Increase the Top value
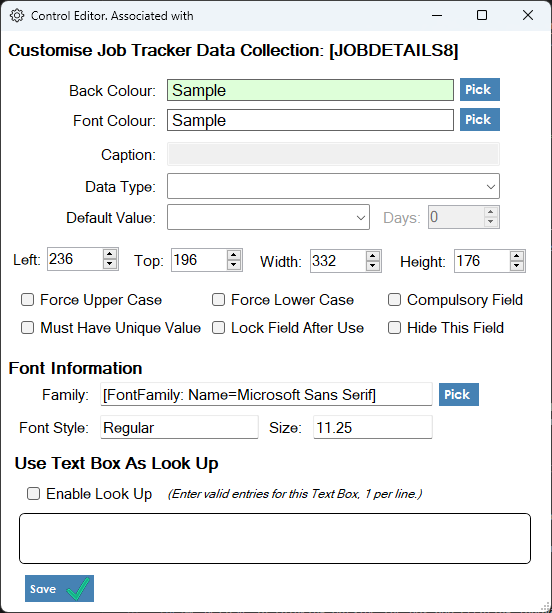The height and width of the screenshot is (613, 552). (x=234, y=255)
